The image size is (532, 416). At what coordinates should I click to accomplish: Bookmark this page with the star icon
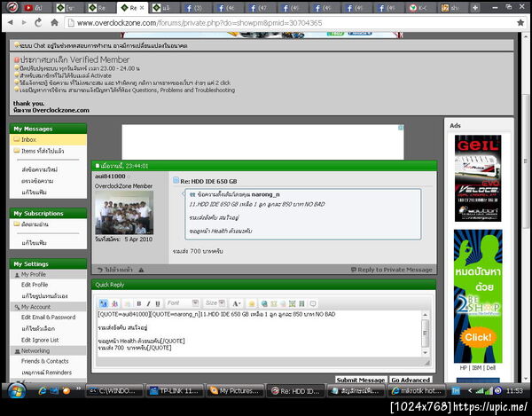tap(520, 23)
